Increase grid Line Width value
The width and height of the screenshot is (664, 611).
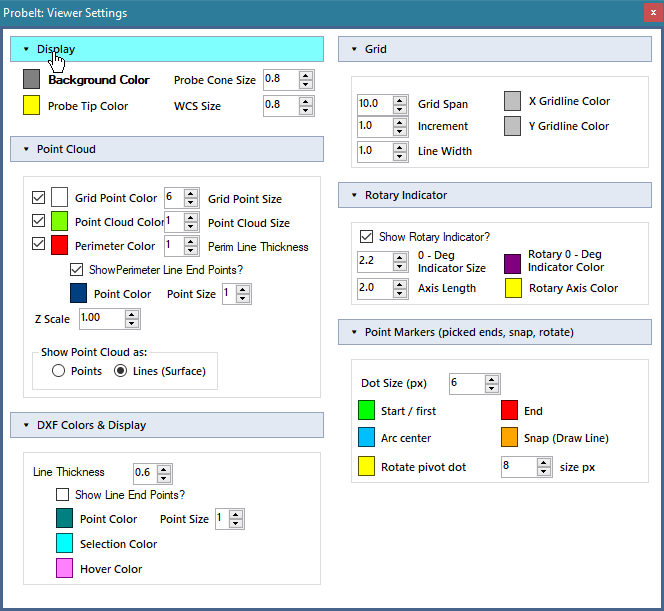click(400, 147)
